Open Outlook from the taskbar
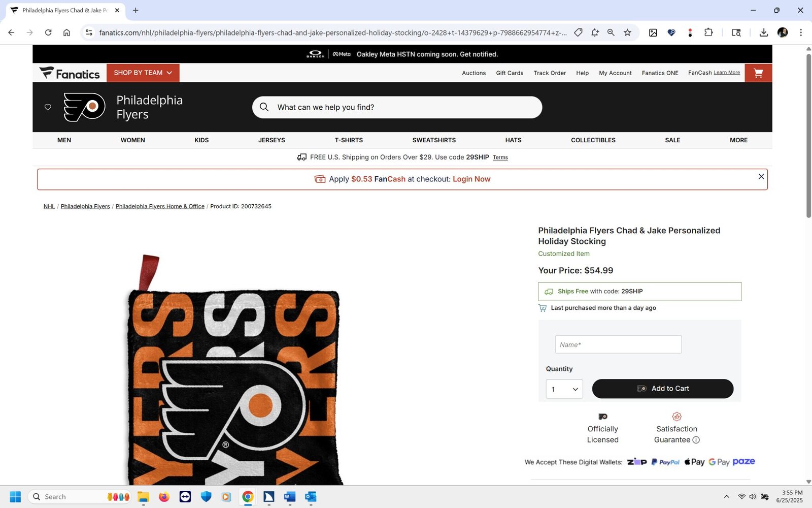812x508 pixels. 311,497
